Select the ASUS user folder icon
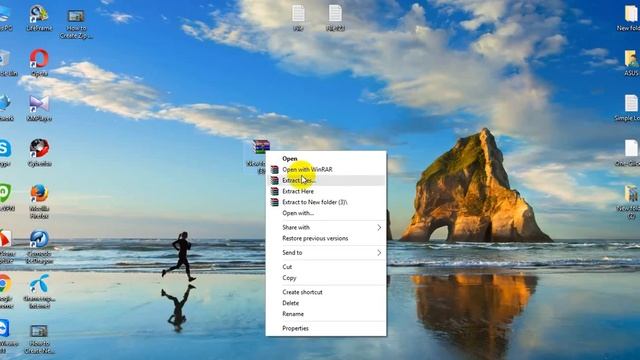Screen dimensions: 640x360 (631, 63)
